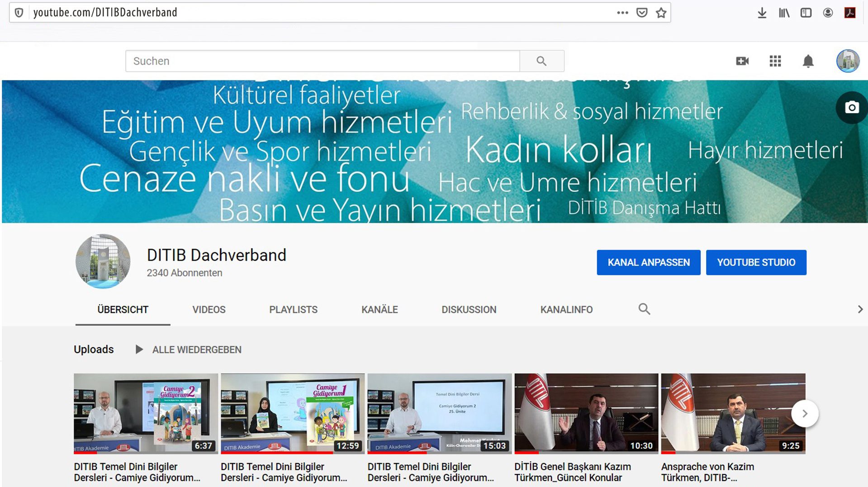Open the DISKUSSION tab
The height and width of the screenshot is (487, 868).
pos(469,309)
